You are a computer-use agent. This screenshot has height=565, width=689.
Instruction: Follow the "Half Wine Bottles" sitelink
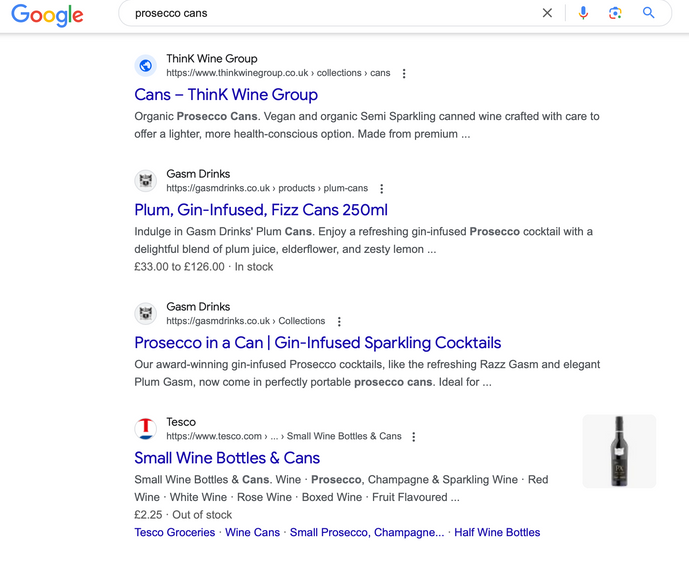pyautogui.click(x=497, y=533)
